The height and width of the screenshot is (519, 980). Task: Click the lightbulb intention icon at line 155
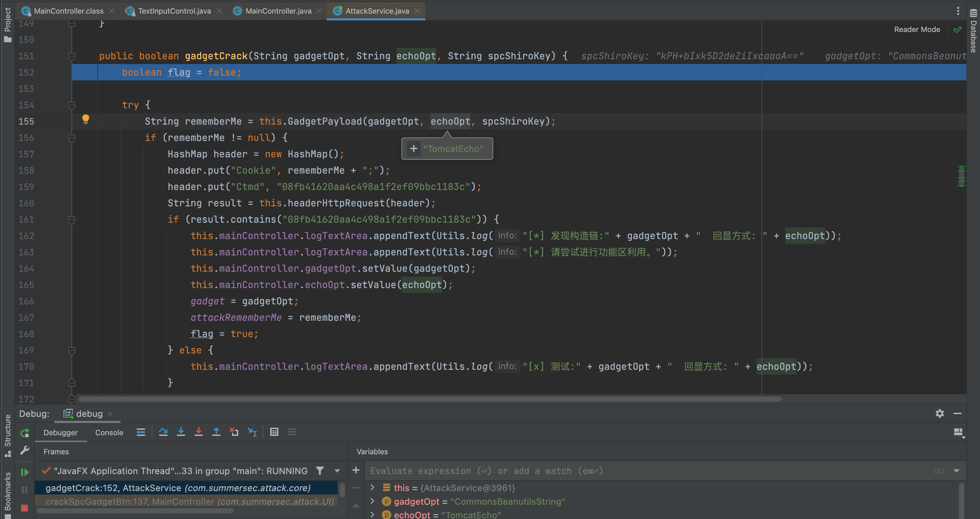click(x=86, y=119)
